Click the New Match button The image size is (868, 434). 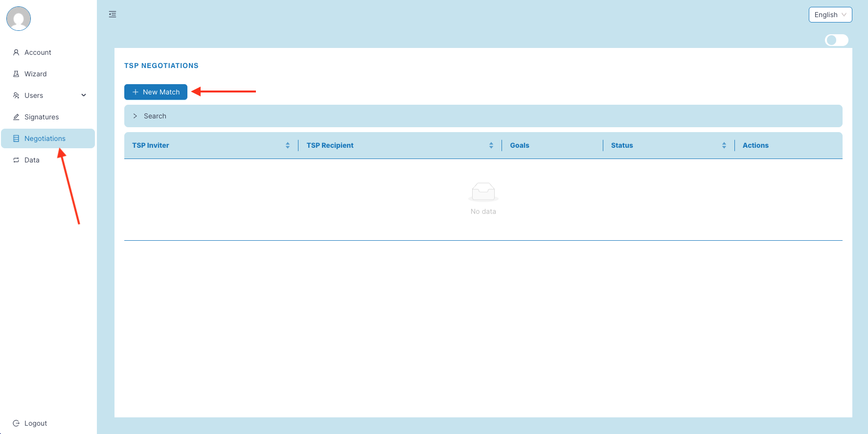point(156,92)
